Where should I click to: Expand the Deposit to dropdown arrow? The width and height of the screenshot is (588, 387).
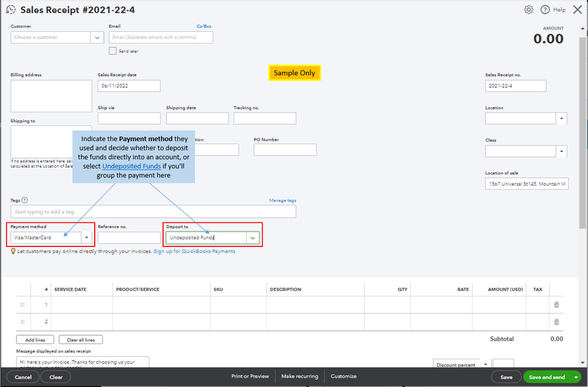tap(253, 238)
